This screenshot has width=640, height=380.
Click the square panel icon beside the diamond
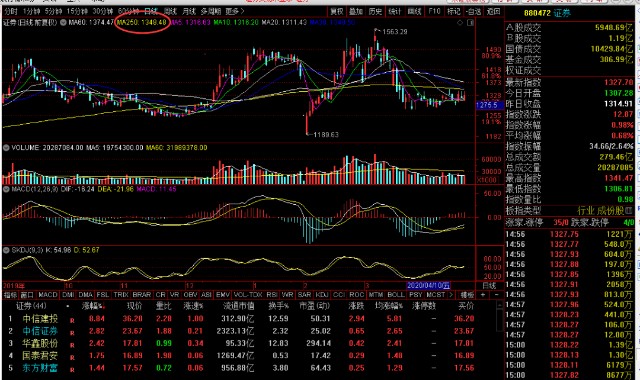470,22
